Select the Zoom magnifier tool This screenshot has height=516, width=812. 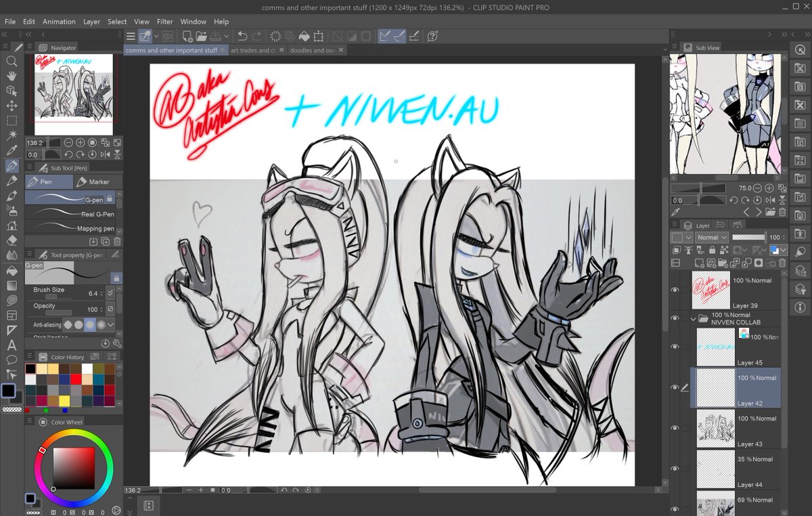tap(12, 60)
